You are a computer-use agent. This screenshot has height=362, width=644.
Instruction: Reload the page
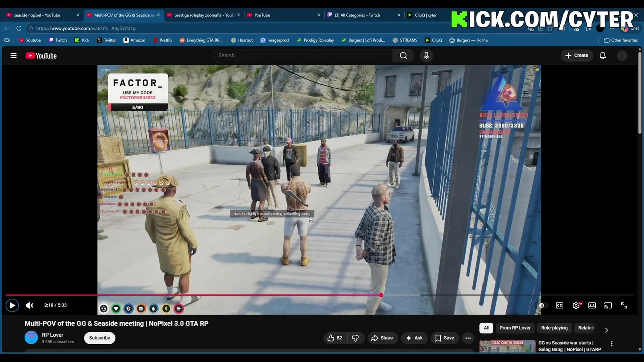[x=19, y=28]
